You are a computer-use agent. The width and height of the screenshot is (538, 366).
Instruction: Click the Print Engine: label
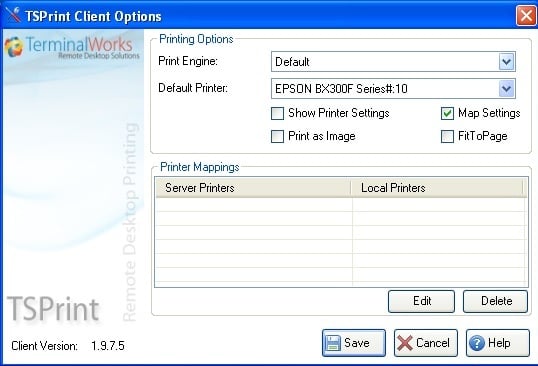[x=188, y=61]
